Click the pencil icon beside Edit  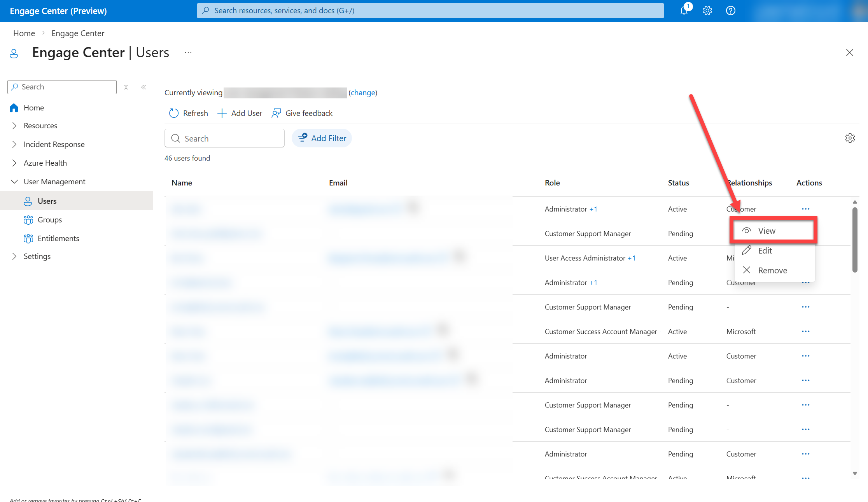click(746, 250)
